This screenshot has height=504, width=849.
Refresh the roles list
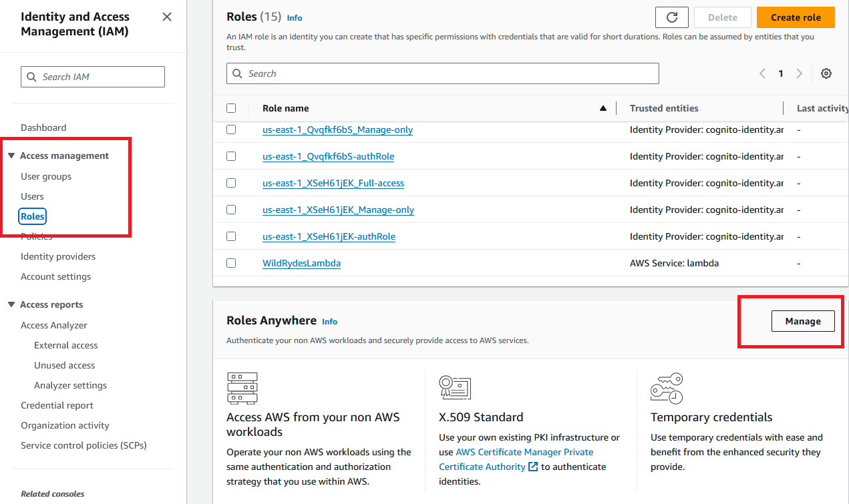671,17
